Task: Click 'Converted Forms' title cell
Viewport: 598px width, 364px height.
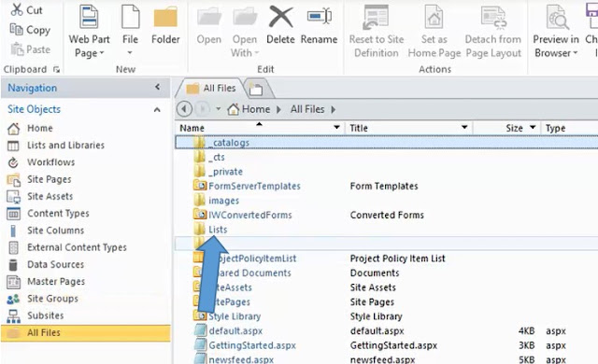Action: [387, 215]
